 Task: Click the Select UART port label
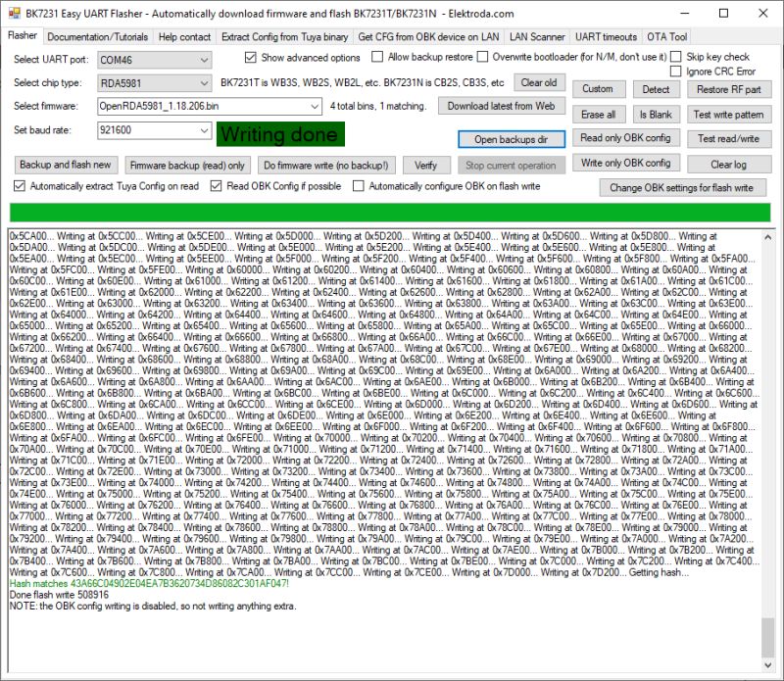click(51, 60)
